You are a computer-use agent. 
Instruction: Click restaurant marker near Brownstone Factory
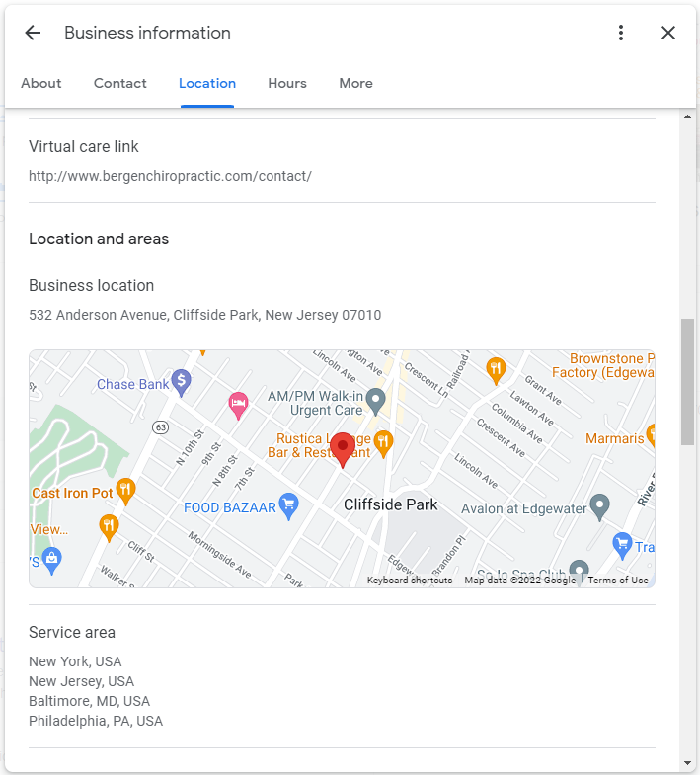[496, 370]
